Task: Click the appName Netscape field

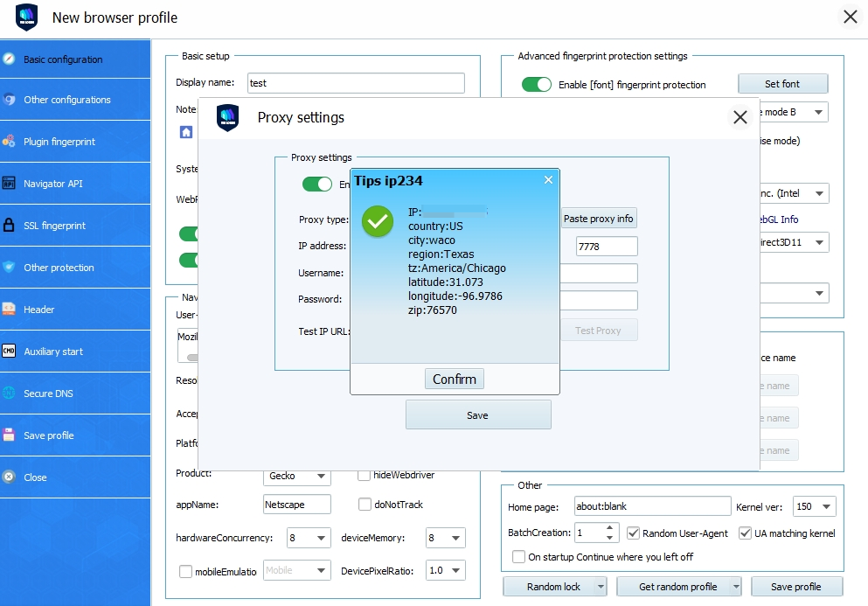Action: click(297, 505)
